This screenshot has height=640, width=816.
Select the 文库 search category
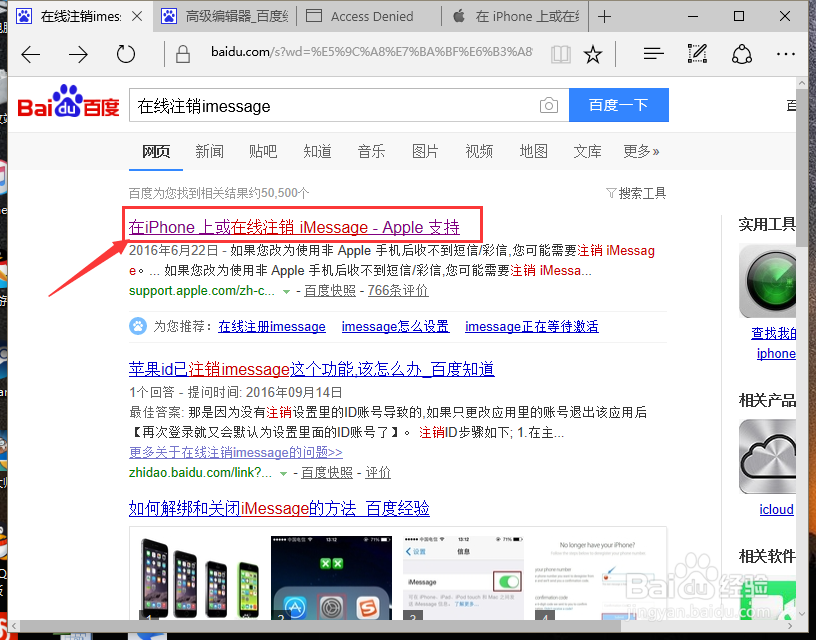(587, 151)
